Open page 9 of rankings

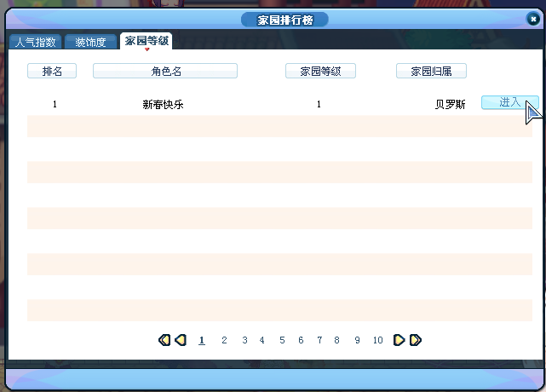point(357,340)
